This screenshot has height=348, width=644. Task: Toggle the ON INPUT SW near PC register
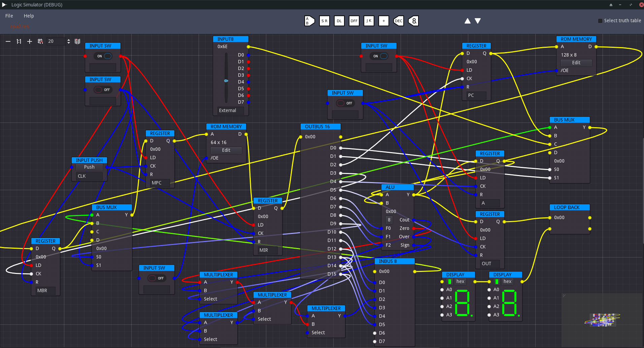(x=379, y=56)
